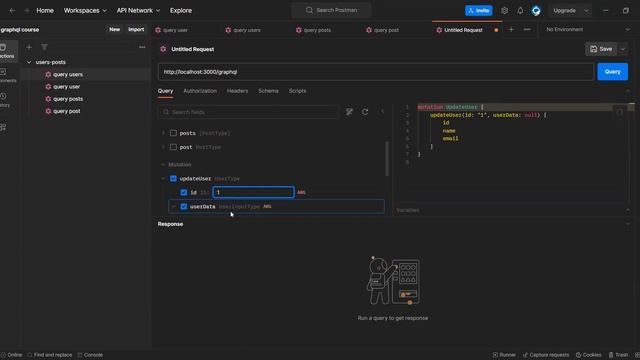Expand the userData argument chevron

(x=174, y=207)
